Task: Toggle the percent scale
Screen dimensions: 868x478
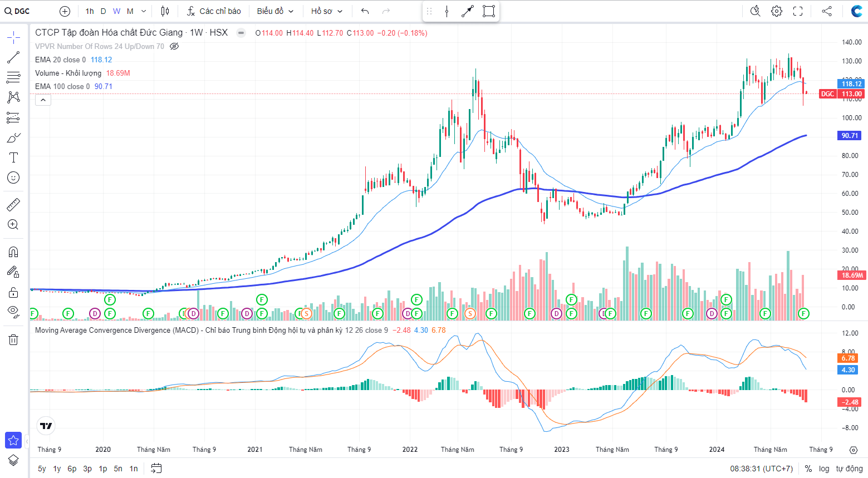Action: [808, 469]
